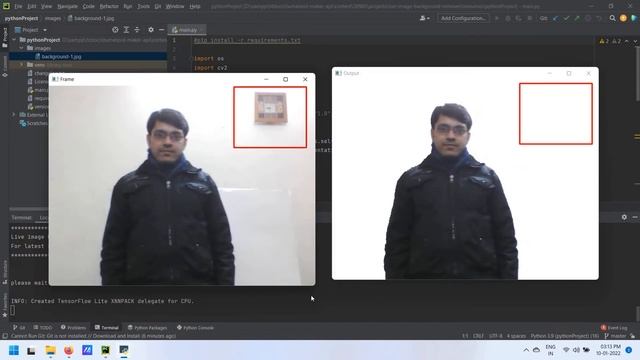Click the Python 3.9 interpreter selector
This screenshot has width=640, height=360.
(x=565, y=336)
